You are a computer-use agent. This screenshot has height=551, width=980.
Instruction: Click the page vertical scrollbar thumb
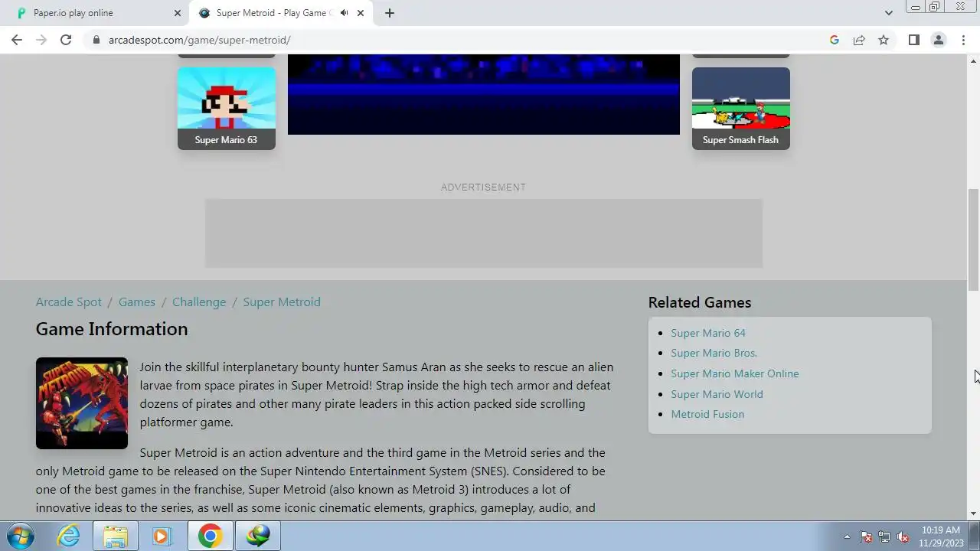(x=973, y=240)
